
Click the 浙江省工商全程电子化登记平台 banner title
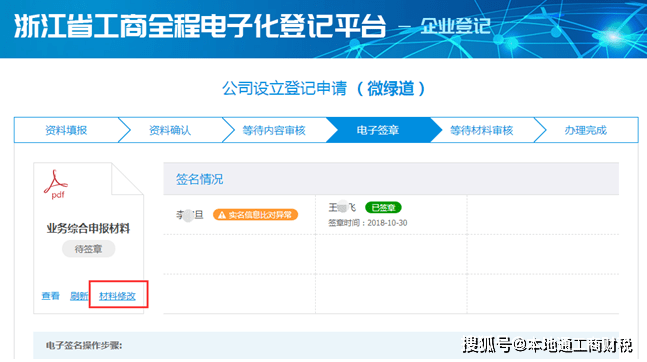(x=200, y=26)
